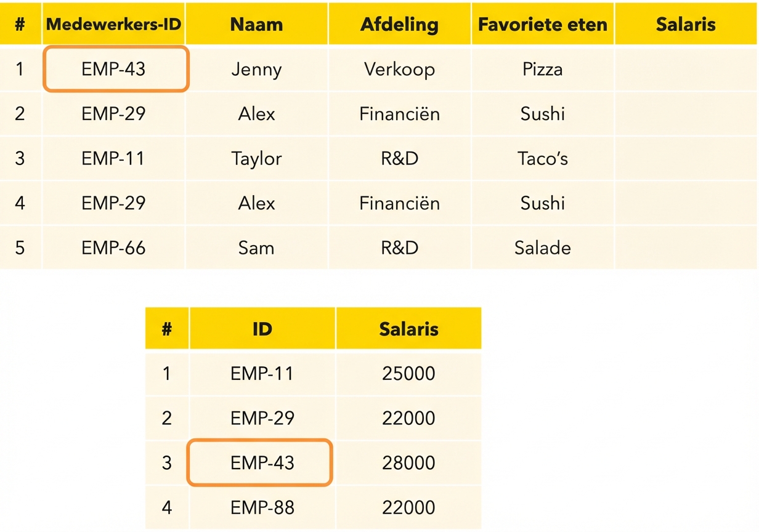Click the Taylor name cell
The width and height of the screenshot is (759, 532).
pos(256,159)
